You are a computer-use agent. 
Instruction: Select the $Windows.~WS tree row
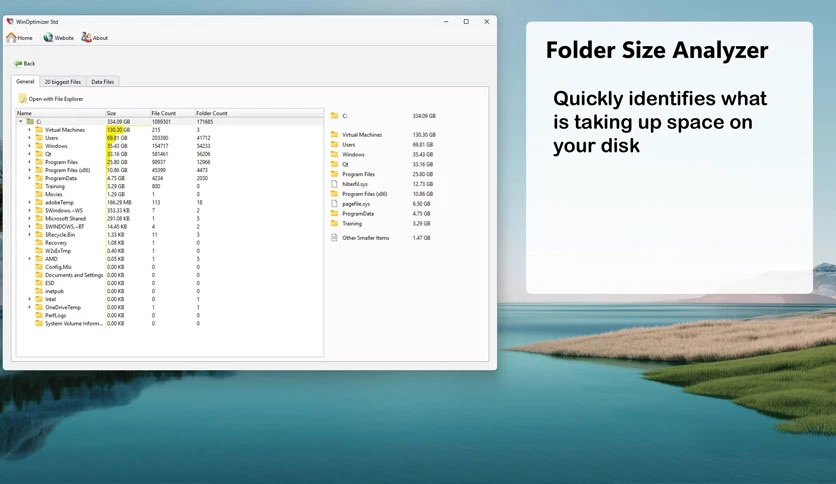point(170,210)
